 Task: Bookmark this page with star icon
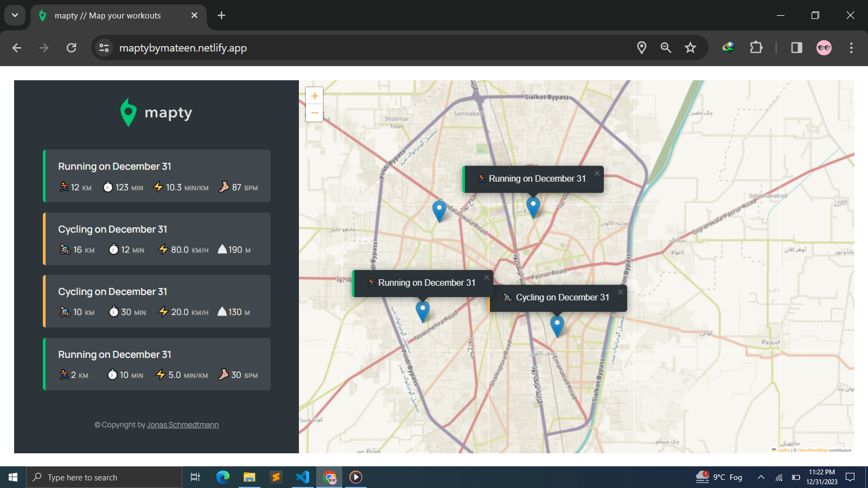[690, 48]
